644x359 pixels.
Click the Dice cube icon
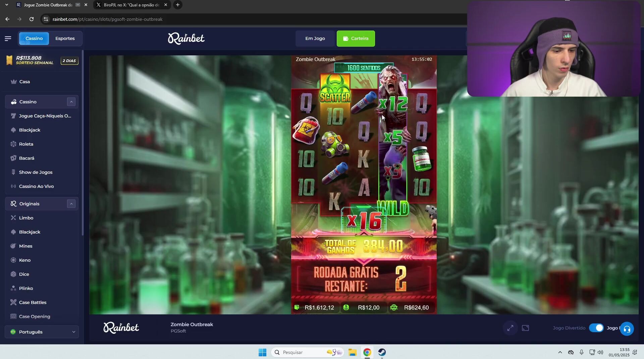13,274
